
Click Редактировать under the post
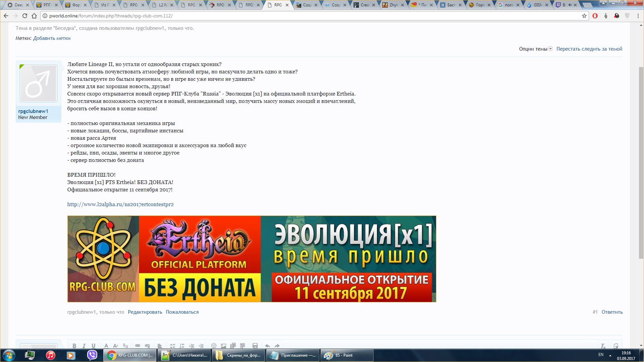coord(145,312)
